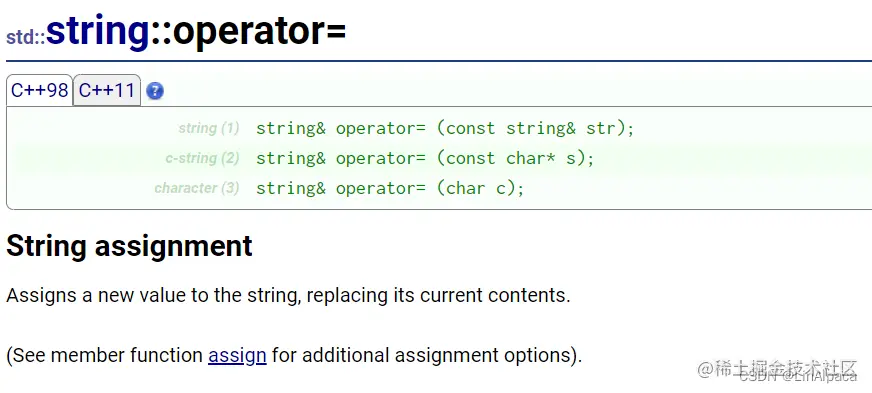This screenshot has width=872, height=393.
Task: Click the std:: prefix in the title
Action: click(26, 37)
